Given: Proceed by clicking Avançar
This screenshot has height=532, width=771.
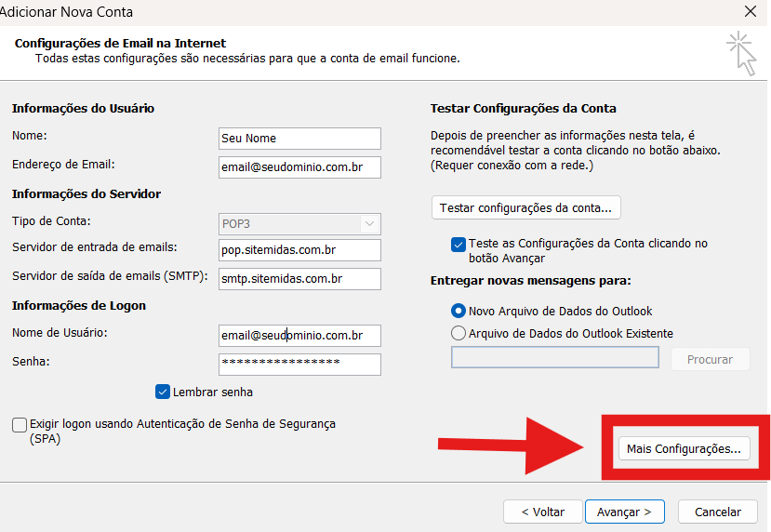Looking at the screenshot, I should pyautogui.click(x=624, y=512).
